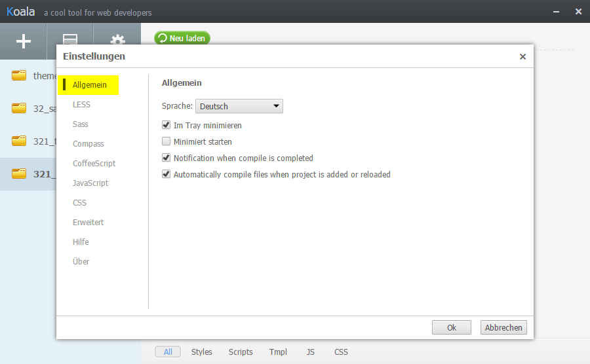The image size is (590, 364).
Task: Enable Minimiert starten checkbox
Action: pos(166,141)
